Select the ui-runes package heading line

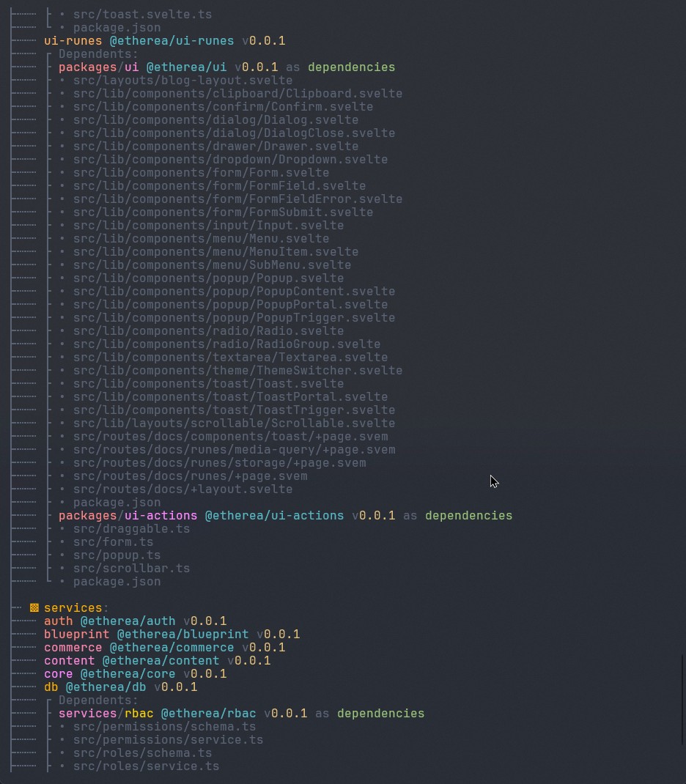click(x=164, y=41)
